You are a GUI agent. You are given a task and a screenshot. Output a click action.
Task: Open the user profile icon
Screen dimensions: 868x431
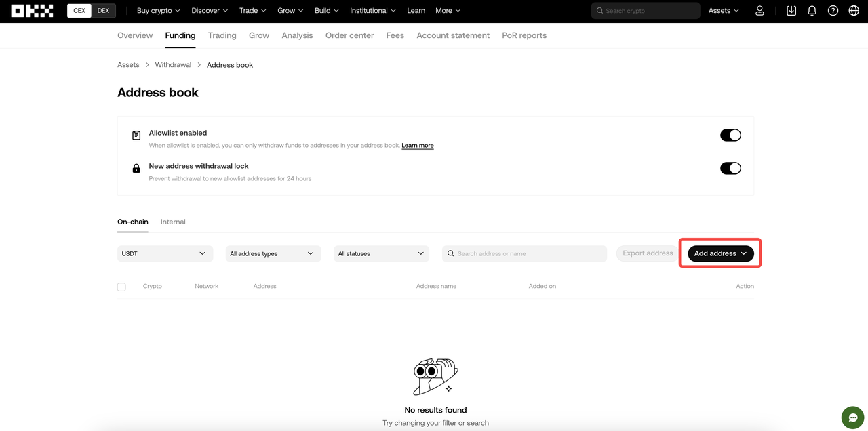(759, 10)
